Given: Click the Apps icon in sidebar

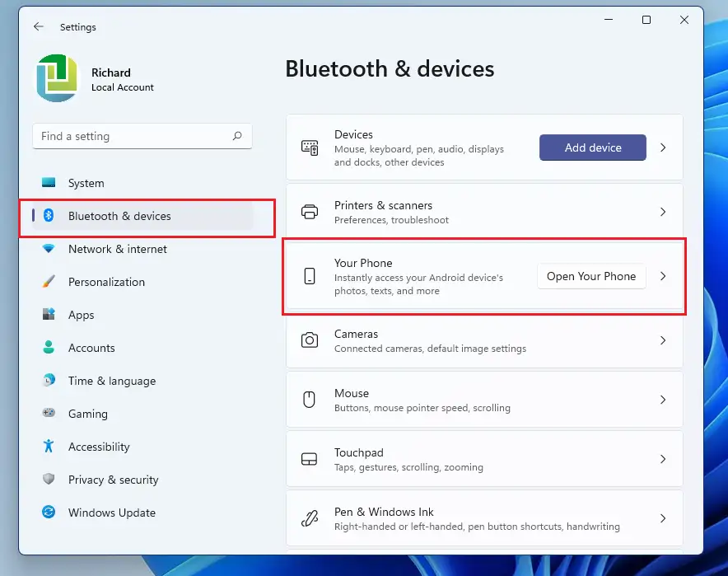Looking at the screenshot, I should (49, 315).
